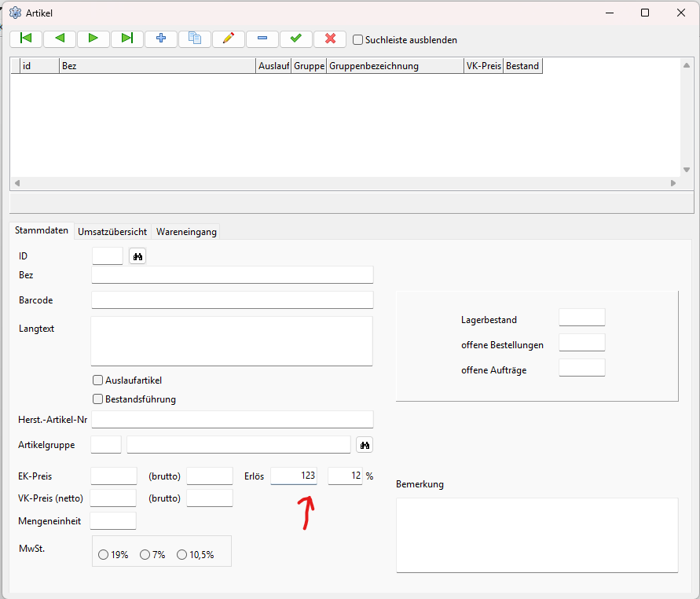The width and height of the screenshot is (700, 599).
Task: Focus the EK-Preis net field
Action: click(x=114, y=476)
